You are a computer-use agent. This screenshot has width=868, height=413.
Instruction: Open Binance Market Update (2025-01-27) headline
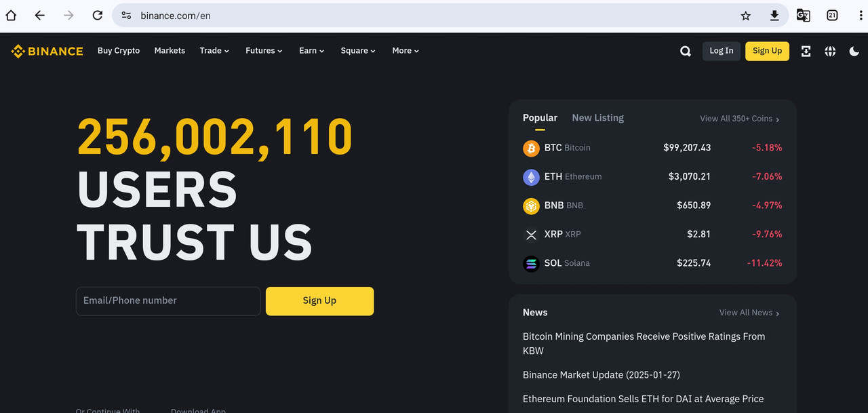[601, 375]
